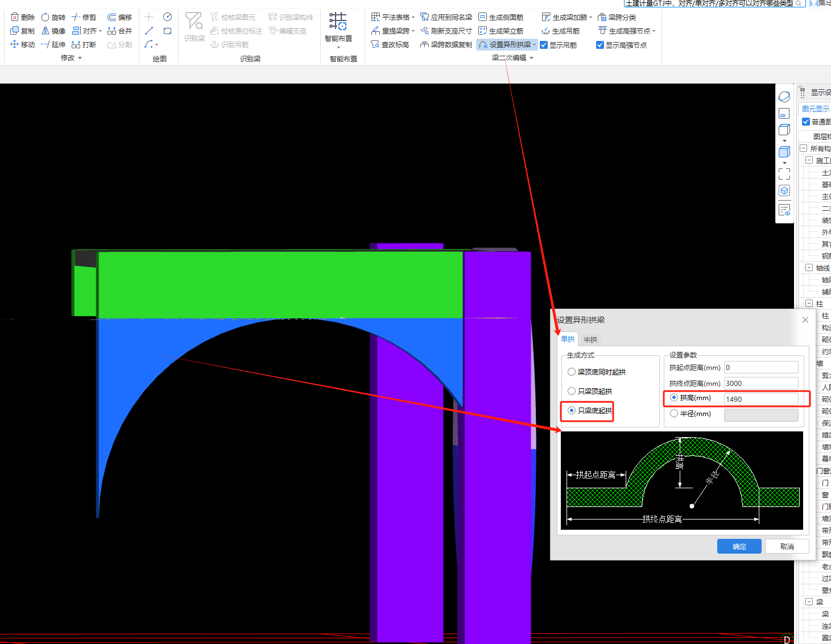Select the rectangle draw tool icon
The width and height of the screenshot is (831, 644).
167,31
